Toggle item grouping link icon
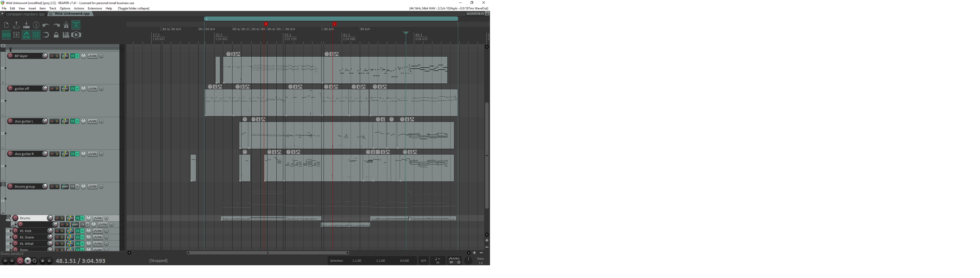Viewport: 980px width, 278px height. tap(6, 35)
